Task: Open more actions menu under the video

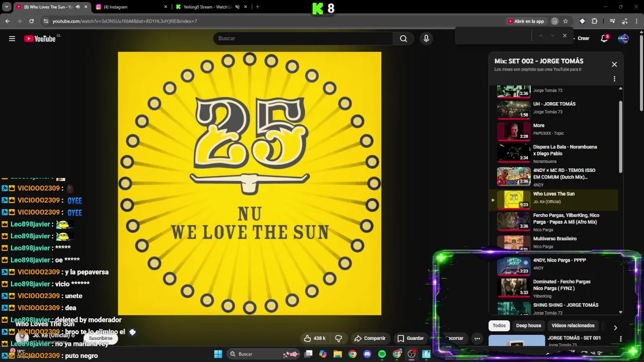Action: click(x=477, y=338)
